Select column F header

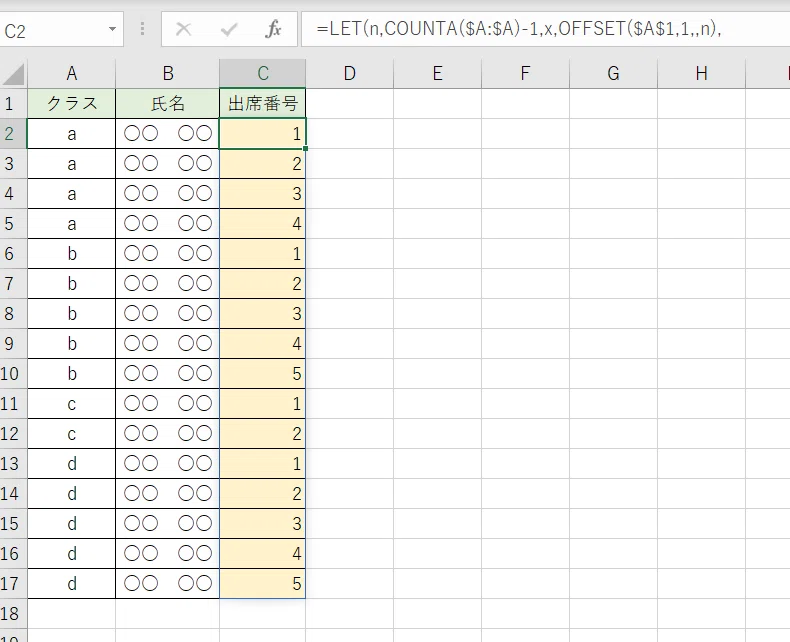(x=525, y=74)
